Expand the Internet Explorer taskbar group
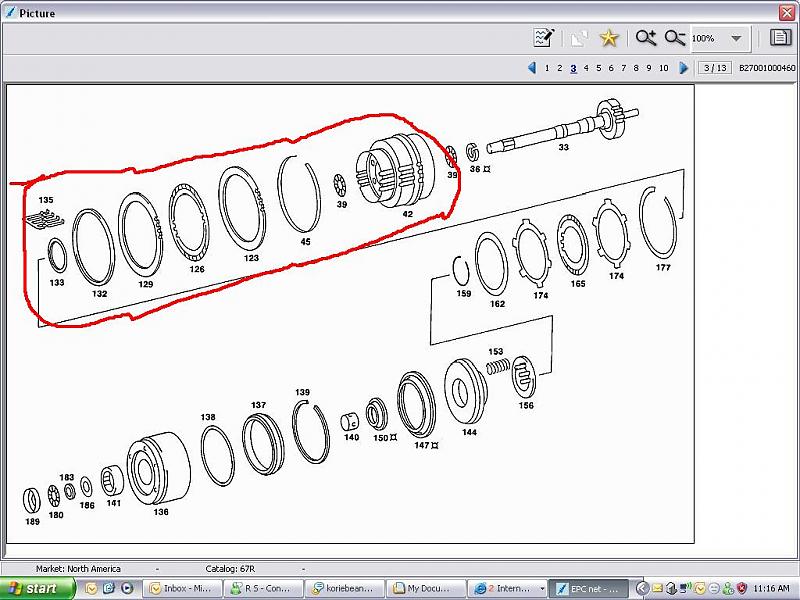The image size is (800, 600). tap(509, 588)
